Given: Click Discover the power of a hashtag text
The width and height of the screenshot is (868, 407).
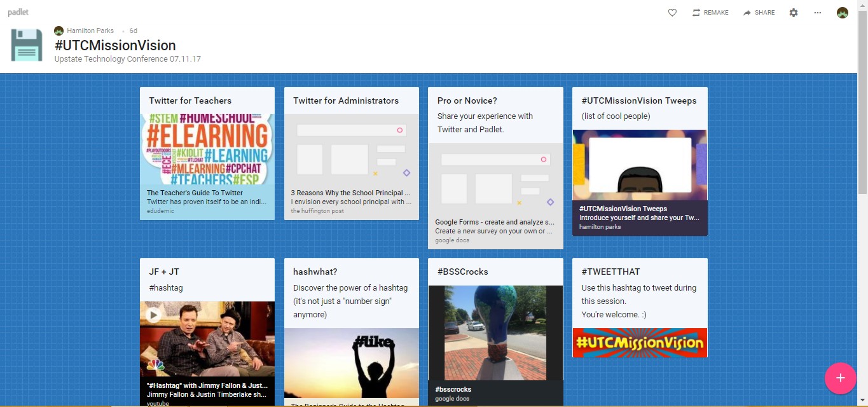Looking at the screenshot, I should click(350, 301).
